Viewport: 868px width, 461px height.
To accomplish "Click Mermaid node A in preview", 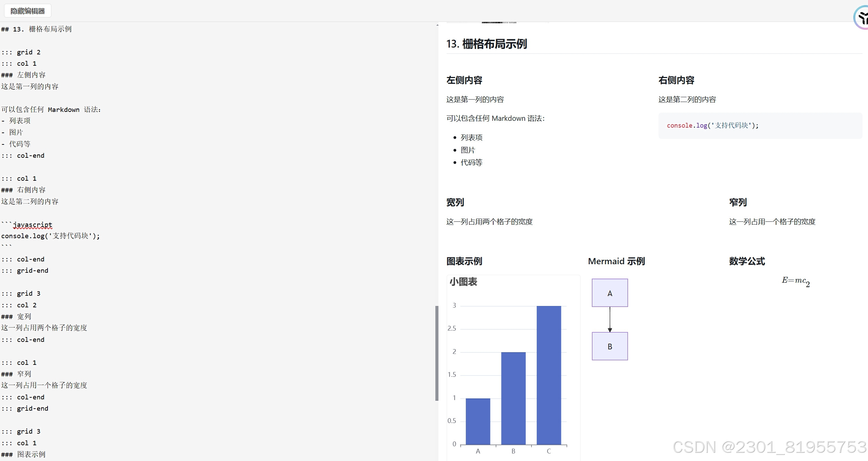I will tap(610, 293).
